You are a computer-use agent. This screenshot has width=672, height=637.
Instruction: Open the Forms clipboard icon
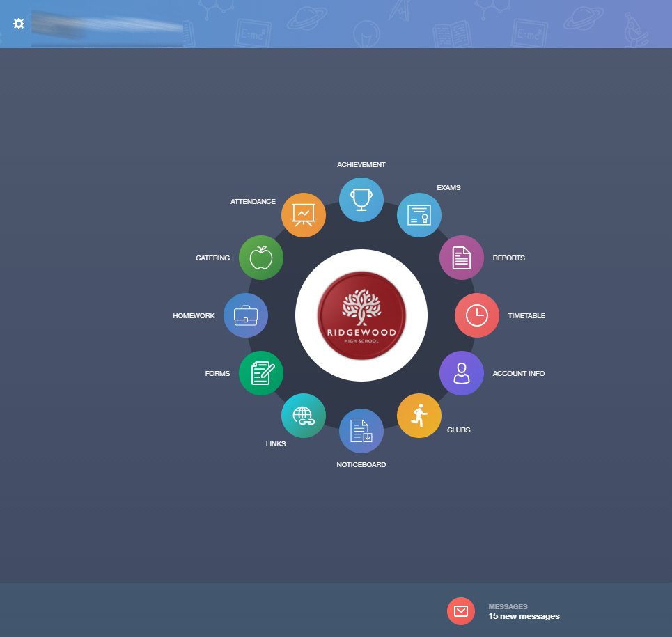(261, 373)
